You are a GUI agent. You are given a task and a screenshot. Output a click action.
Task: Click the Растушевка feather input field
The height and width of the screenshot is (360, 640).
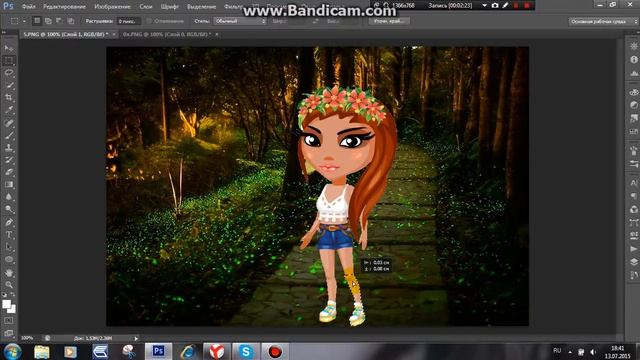coord(128,21)
